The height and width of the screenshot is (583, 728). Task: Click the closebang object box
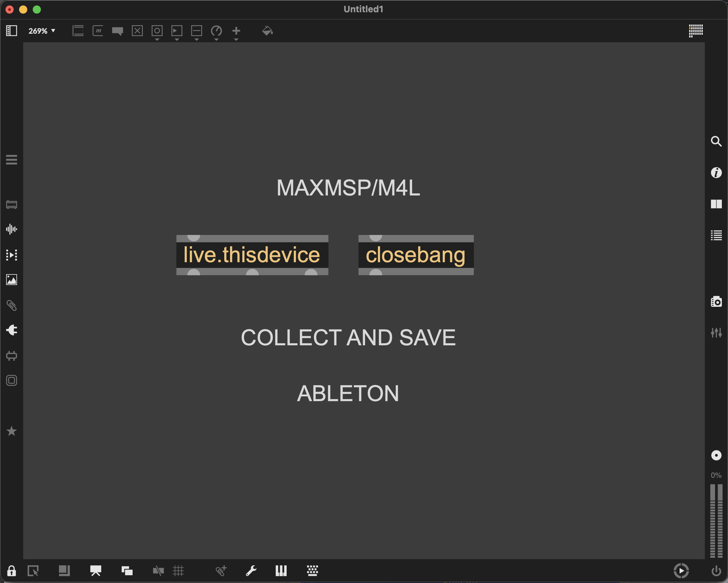[415, 255]
